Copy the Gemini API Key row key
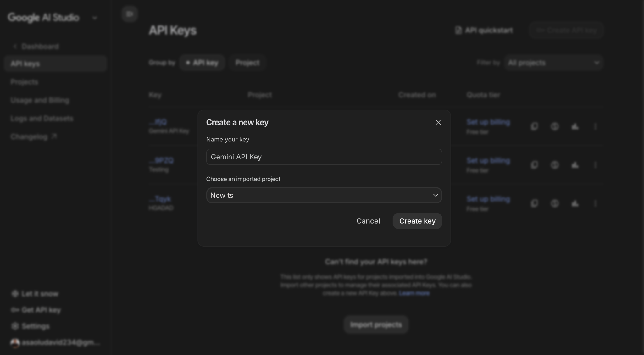Image resolution: width=644 pixels, height=355 pixels. click(534, 126)
